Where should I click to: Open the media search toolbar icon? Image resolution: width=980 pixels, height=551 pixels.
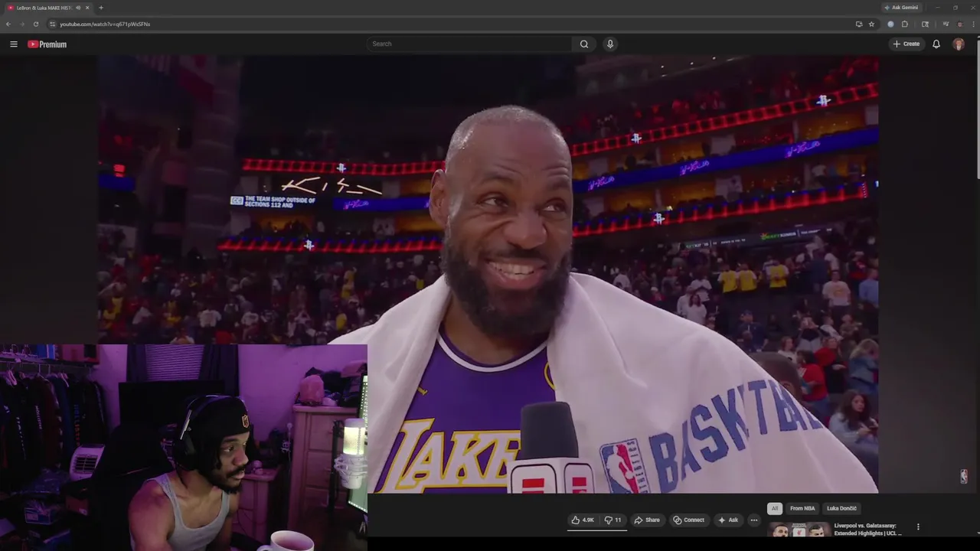click(925, 24)
